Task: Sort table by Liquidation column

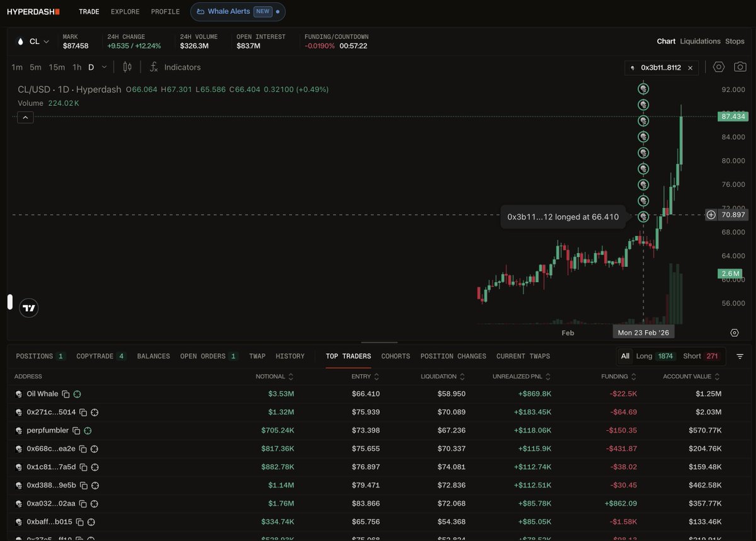Action: pos(443,376)
